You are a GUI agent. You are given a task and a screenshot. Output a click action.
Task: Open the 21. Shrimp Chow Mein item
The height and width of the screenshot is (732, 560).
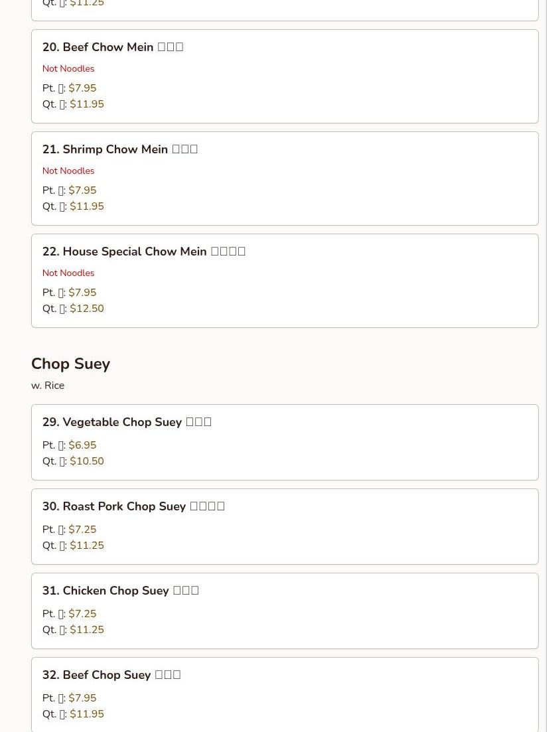(x=285, y=179)
